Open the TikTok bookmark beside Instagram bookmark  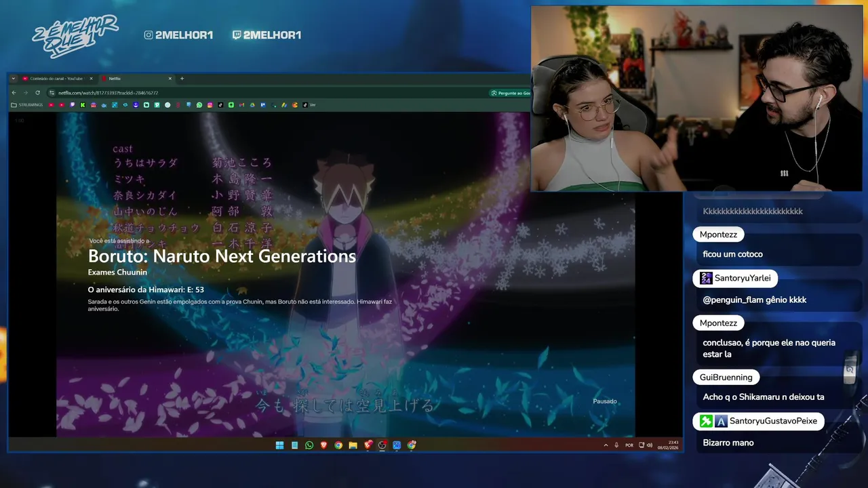click(x=220, y=105)
